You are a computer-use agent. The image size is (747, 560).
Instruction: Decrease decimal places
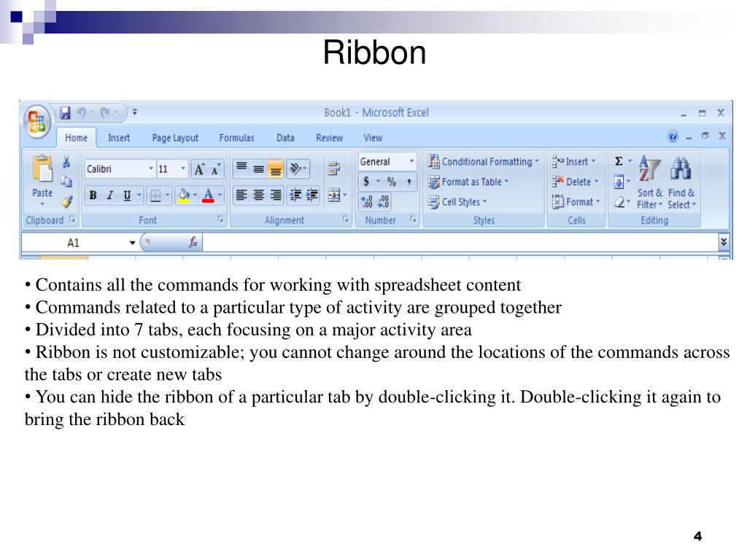[x=383, y=201]
